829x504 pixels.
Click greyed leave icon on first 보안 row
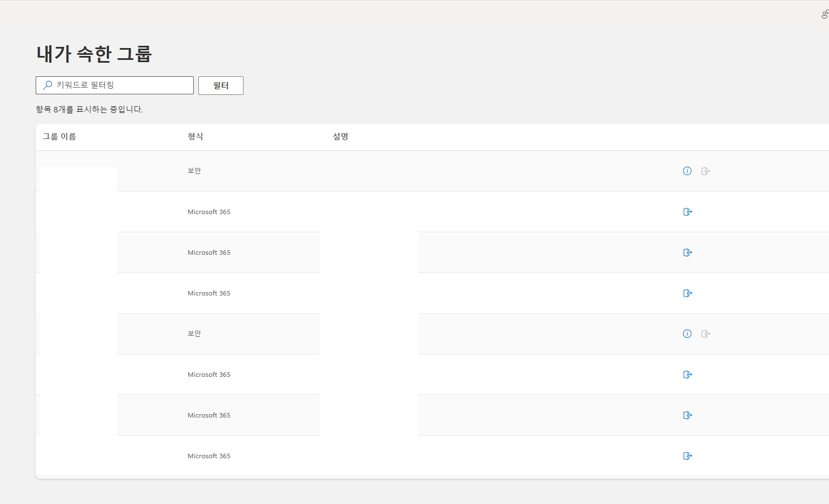point(706,171)
